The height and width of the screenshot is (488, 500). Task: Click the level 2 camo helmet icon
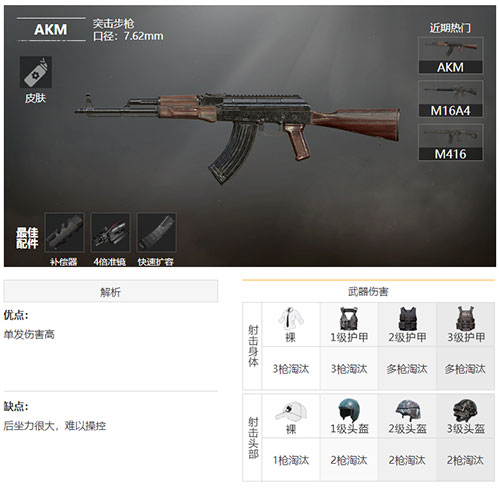(407, 411)
